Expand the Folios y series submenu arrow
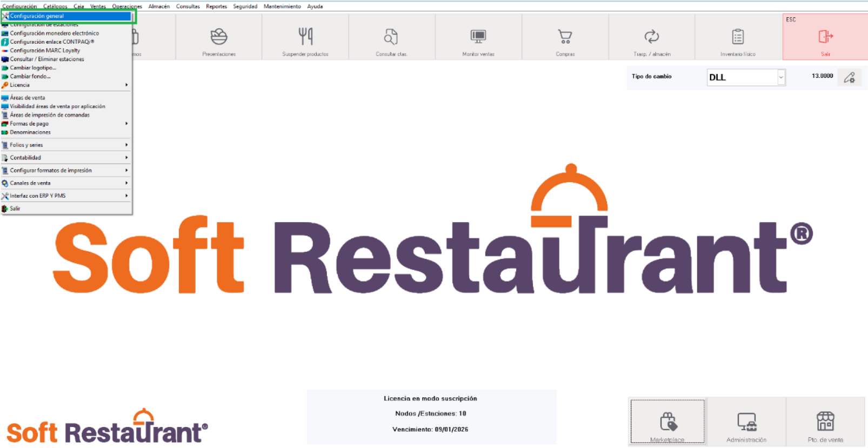The image size is (868, 448). [126, 145]
